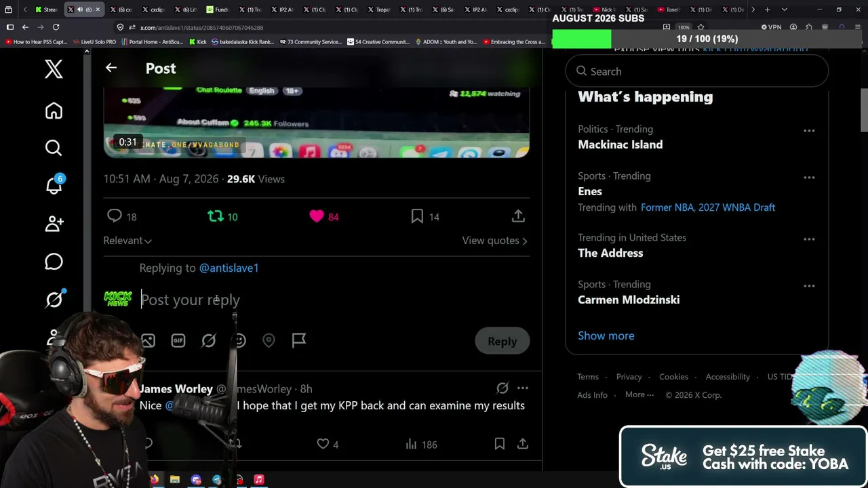Click the flag icon in reply toolbar

pyautogui.click(x=299, y=340)
